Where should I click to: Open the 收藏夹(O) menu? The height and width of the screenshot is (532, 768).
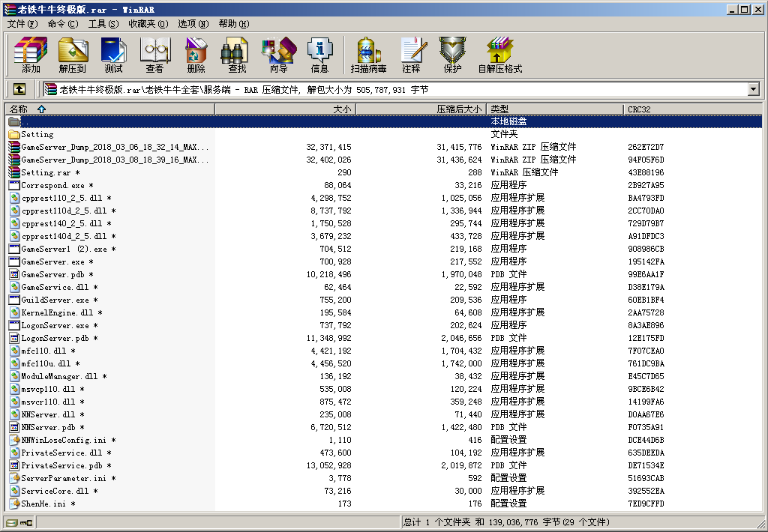pyautogui.click(x=148, y=24)
